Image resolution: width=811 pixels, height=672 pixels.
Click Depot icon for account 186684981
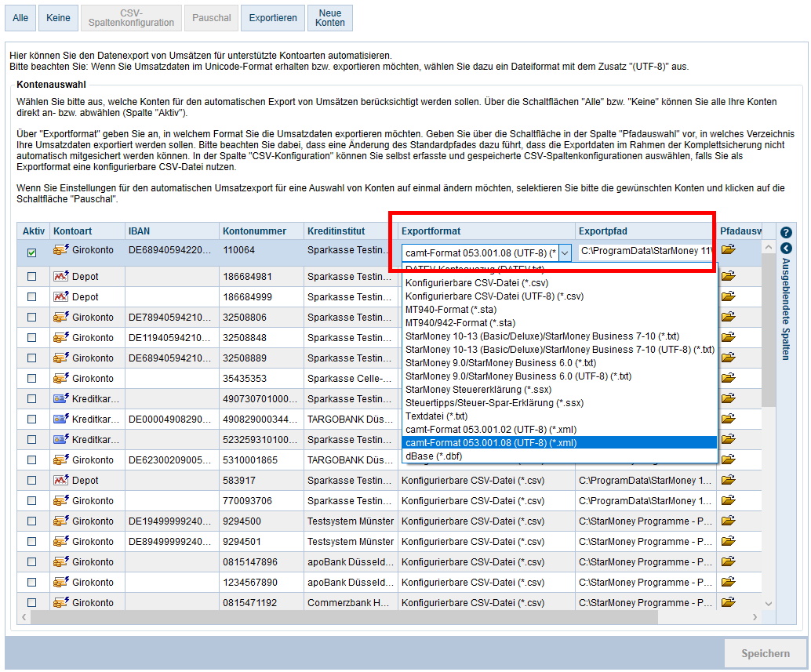(61, 276)
